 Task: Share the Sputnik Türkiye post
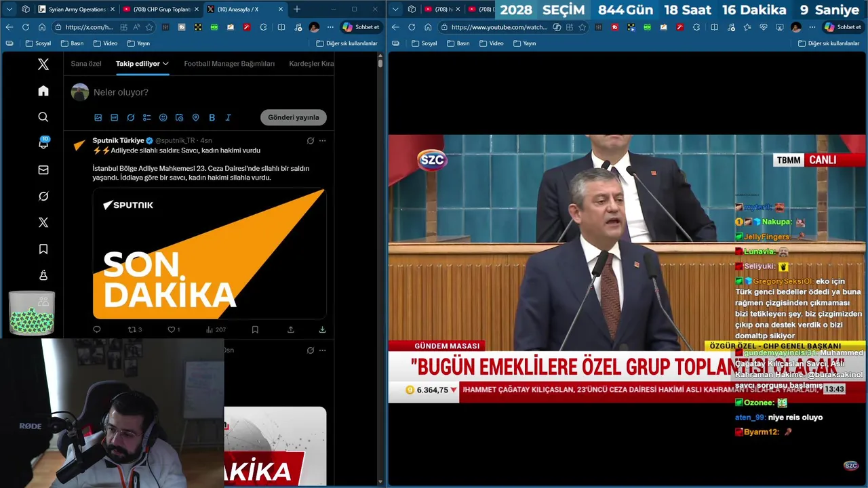291,329
